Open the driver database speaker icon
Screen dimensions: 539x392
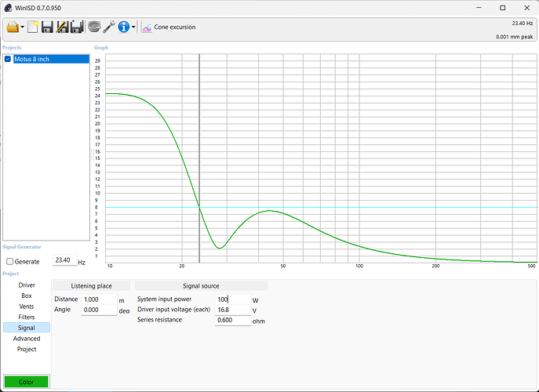tap(94, 27)
